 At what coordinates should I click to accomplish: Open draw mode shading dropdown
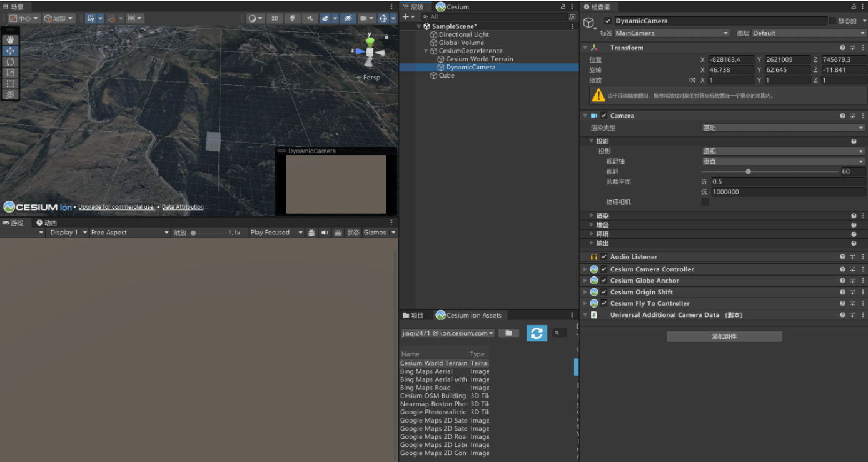(x=255, y=18)
